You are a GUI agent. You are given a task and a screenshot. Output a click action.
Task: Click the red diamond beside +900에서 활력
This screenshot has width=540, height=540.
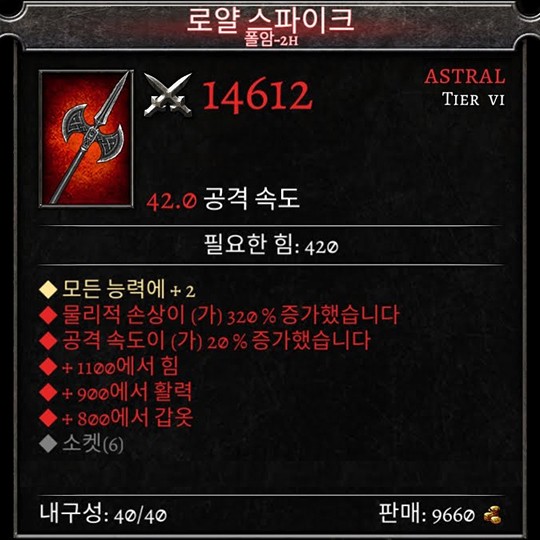(x=48, y=392)
